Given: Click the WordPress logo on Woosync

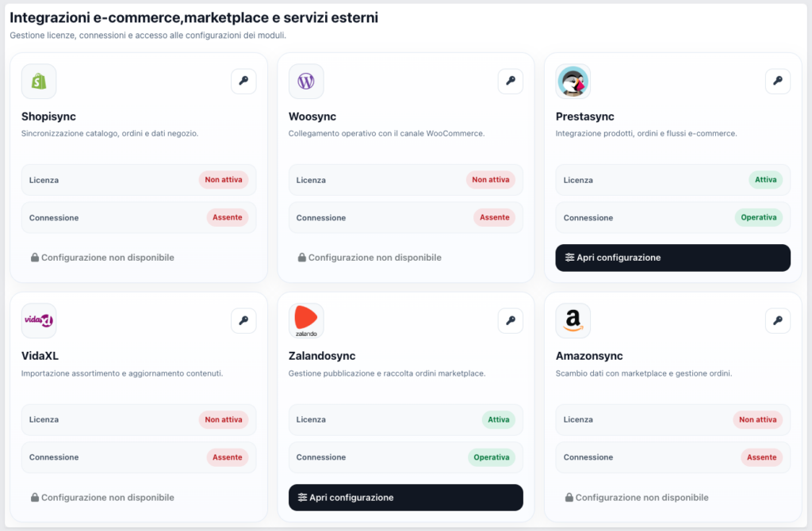Looking at the screenshot, I should pos(306,81).
